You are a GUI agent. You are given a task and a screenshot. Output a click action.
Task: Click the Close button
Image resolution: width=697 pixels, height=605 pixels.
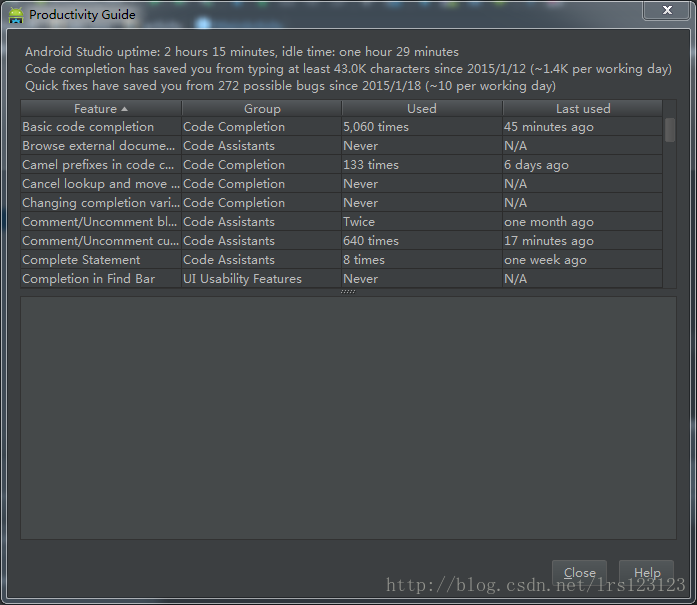579,573
